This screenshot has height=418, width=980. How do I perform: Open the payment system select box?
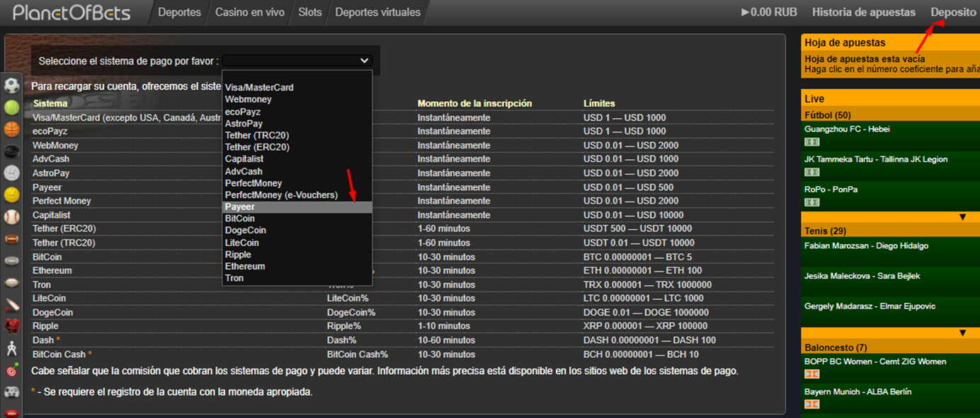coord(297,61)
